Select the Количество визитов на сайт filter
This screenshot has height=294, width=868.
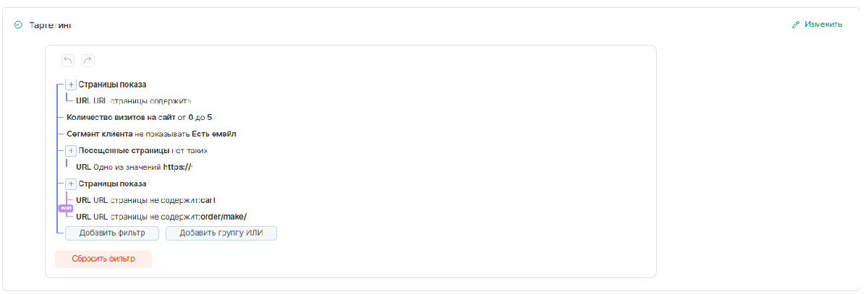[139, 117]
